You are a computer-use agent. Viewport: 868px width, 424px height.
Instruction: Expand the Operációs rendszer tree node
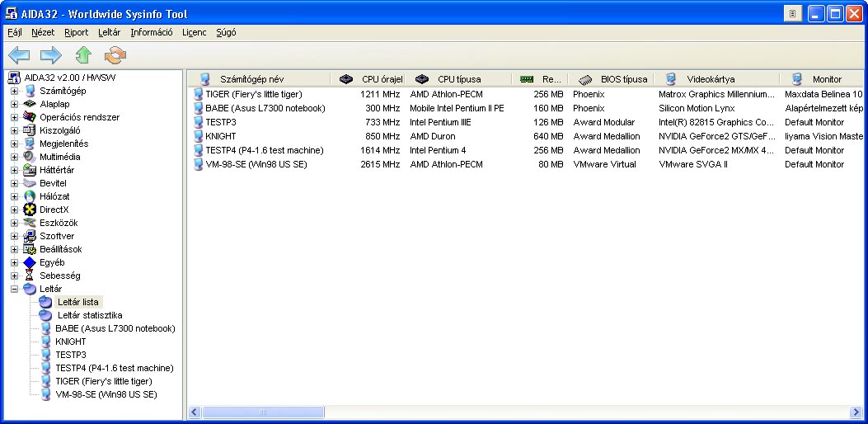pos(14,117)
